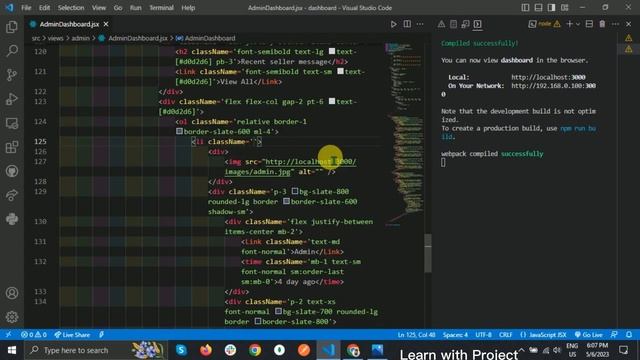Start Live Share from status bar
This screenshot has width=640, height=360.
72,334
